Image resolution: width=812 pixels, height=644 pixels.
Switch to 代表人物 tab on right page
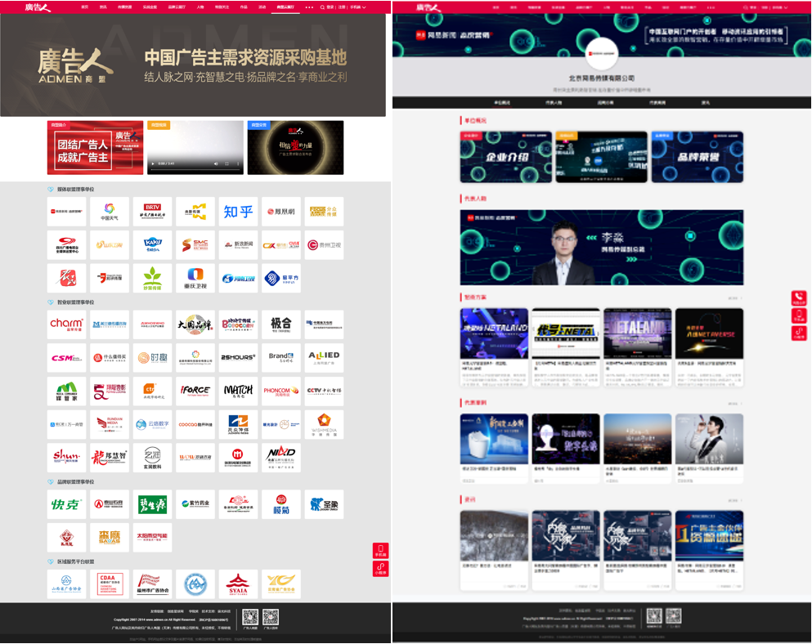pos(554,102)
